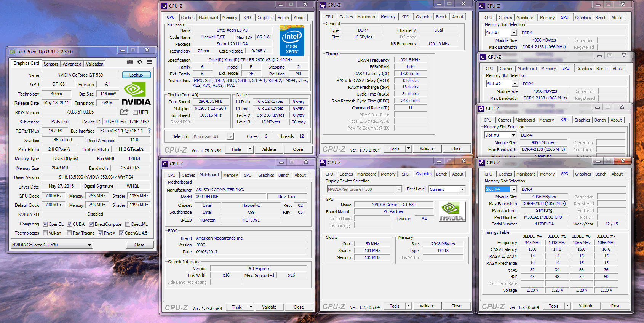Toggle the Ray Tracing checkbox
This screenshot has width=644, height=323.
[69, 233]
